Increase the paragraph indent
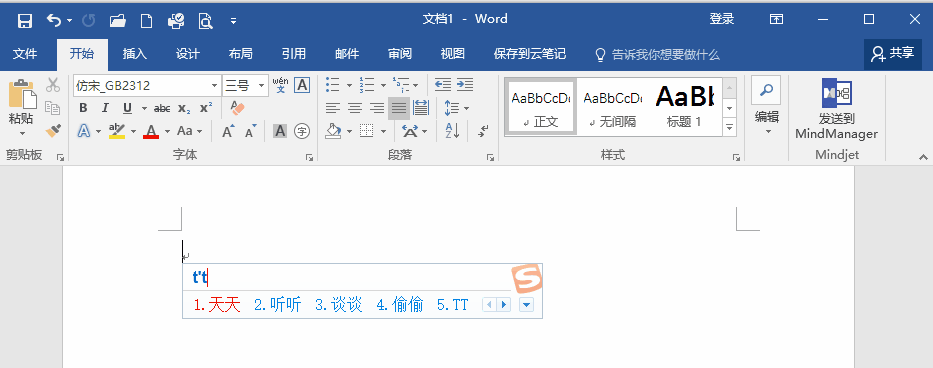 tap(465, 85)
